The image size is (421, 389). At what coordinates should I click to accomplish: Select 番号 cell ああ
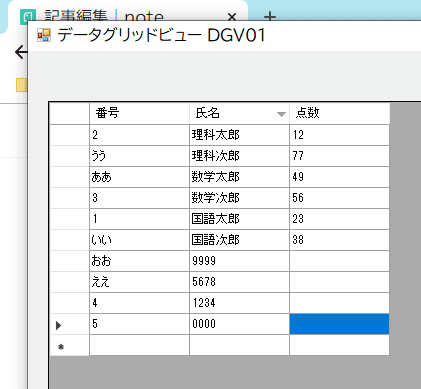point(139,177)
